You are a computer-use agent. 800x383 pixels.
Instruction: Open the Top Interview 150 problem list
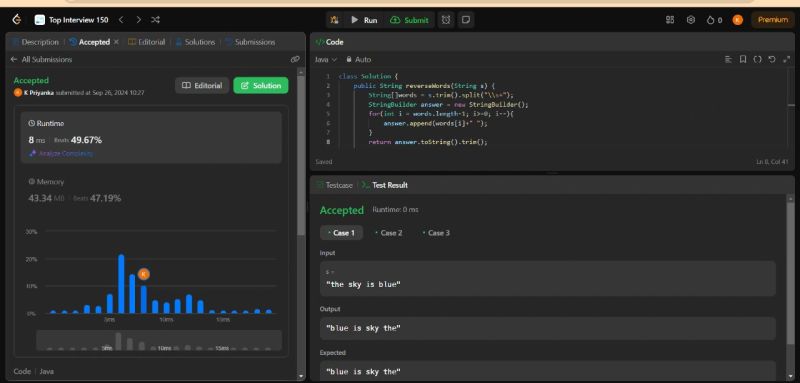pos(71,20)
